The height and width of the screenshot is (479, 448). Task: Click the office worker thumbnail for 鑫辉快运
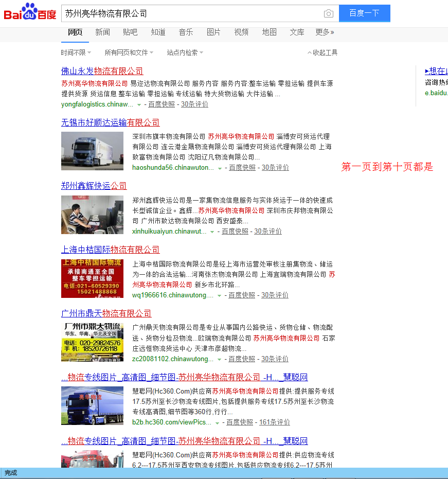coord(92,215)
